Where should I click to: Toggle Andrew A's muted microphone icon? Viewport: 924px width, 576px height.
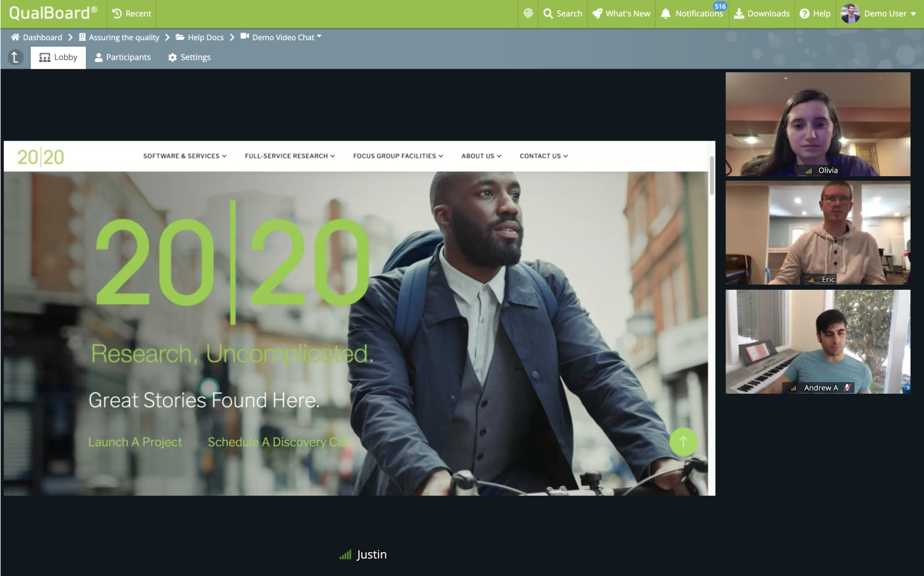click(847, 388)
